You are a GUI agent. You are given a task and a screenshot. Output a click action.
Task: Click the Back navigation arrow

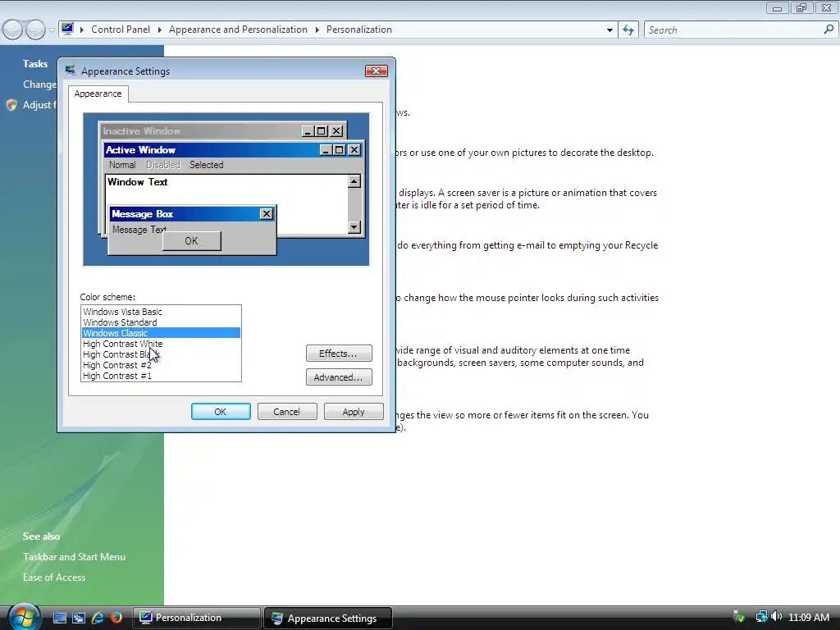[13, 30]
